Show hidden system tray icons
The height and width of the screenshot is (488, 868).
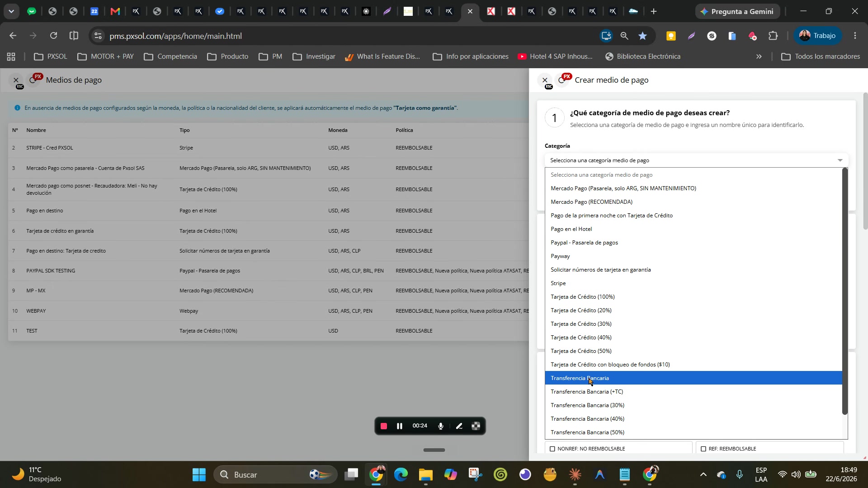tap(703, 474)
